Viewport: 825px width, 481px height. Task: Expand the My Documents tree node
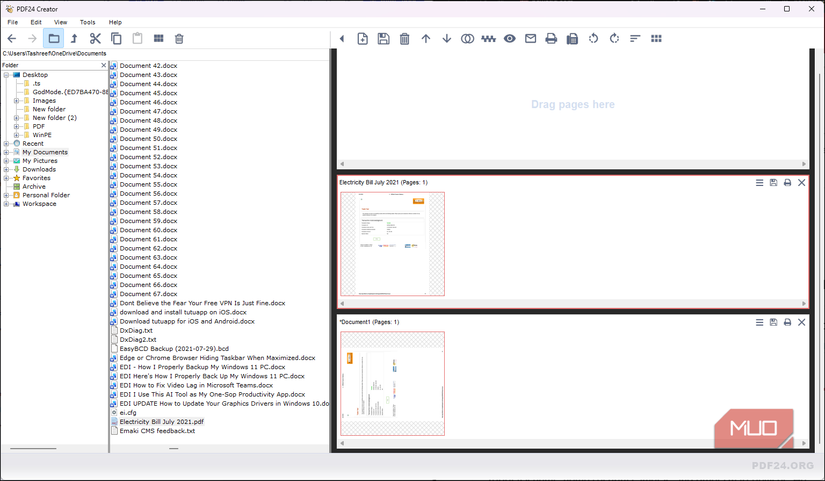point(6,152)
